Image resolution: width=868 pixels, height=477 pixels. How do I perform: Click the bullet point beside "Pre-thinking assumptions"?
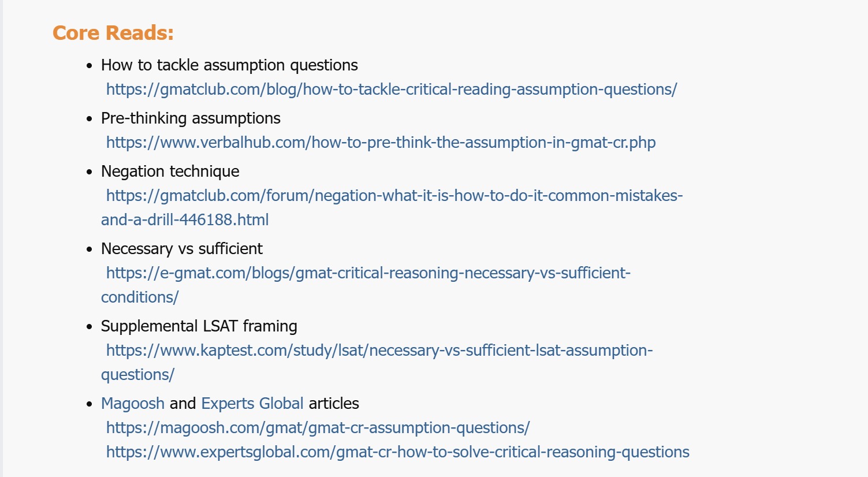[89, 119]
